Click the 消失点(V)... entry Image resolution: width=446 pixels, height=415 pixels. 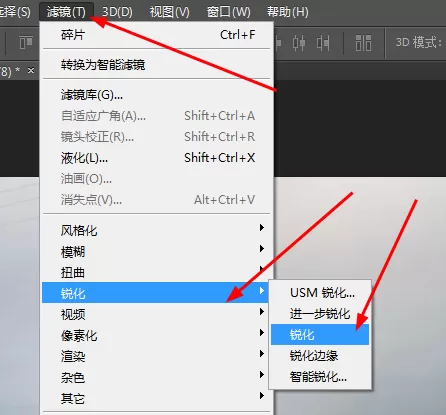[157, 200]
